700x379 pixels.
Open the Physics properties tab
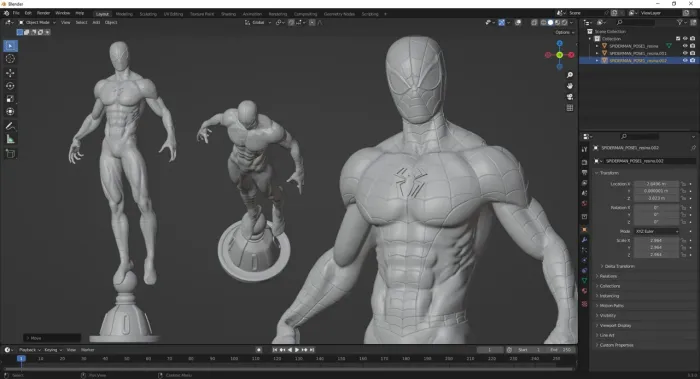click(x=584, y=260)
